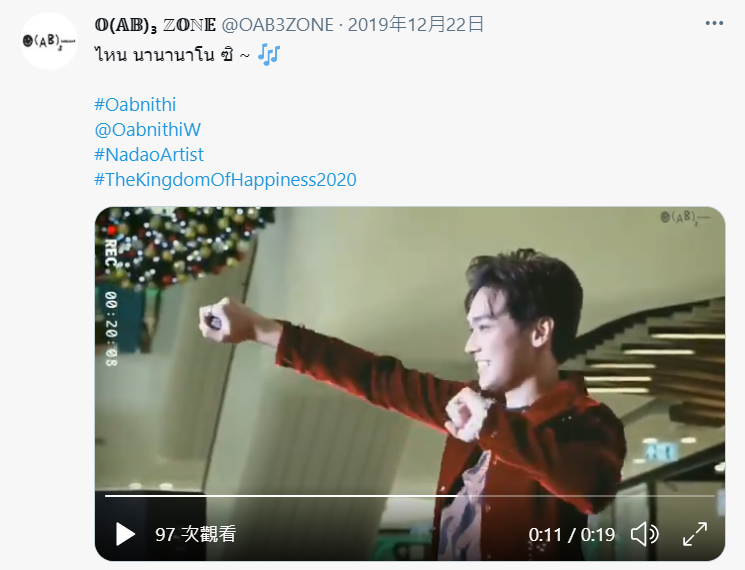Click the musical notes emoji in the tweet

coord(268,54)
